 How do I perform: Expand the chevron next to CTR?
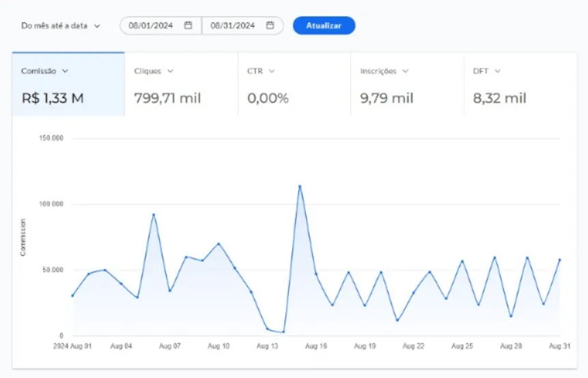(x=271, y=71)
